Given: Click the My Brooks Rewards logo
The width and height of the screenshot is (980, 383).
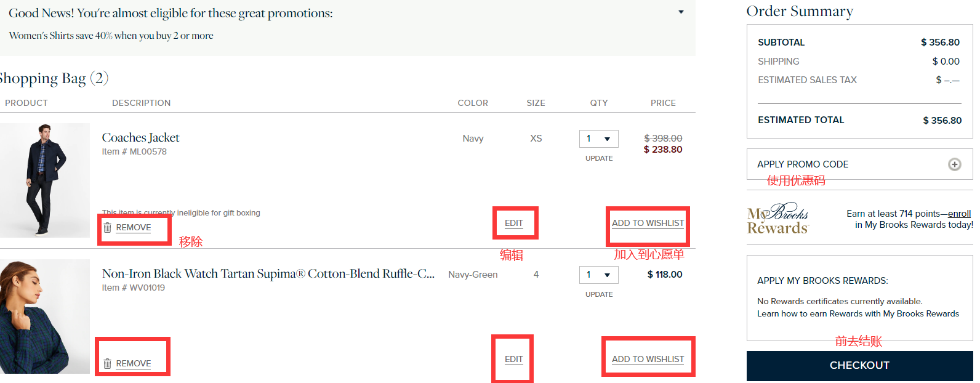Looking at the screenshot, I should [x=777, y=219].
